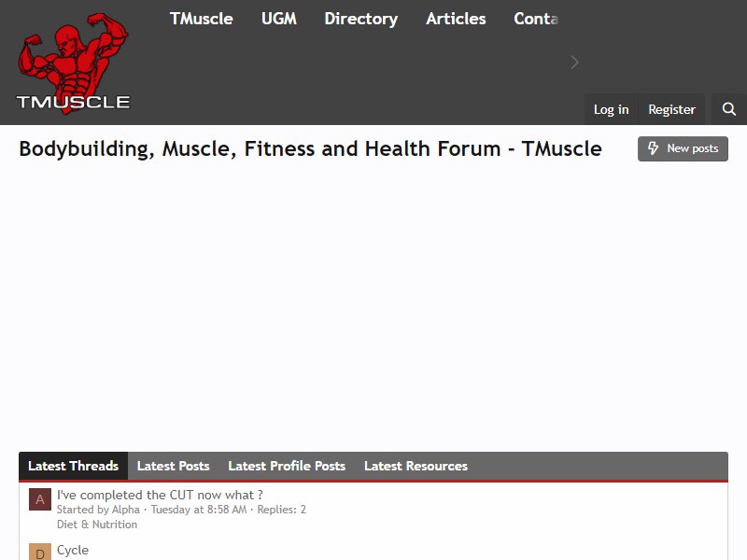This screenshot has height=560, width=747.
Task: Open the 'Cycle' thread
Action: [x=73, y=550]
